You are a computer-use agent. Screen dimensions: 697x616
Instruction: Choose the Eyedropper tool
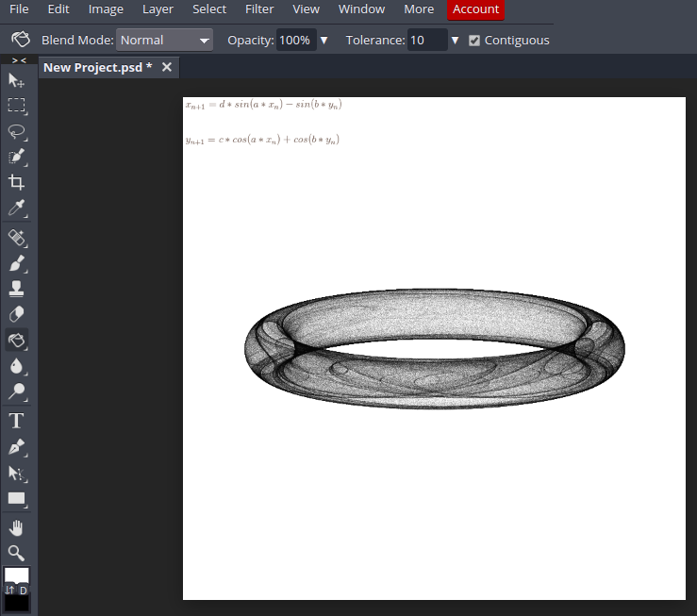[17, 208]
